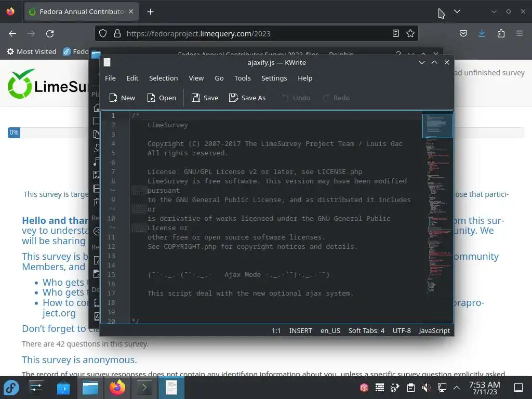Open the Firefox hamburger application menu
Screen dimensions: 532x399
pos(520,33)
